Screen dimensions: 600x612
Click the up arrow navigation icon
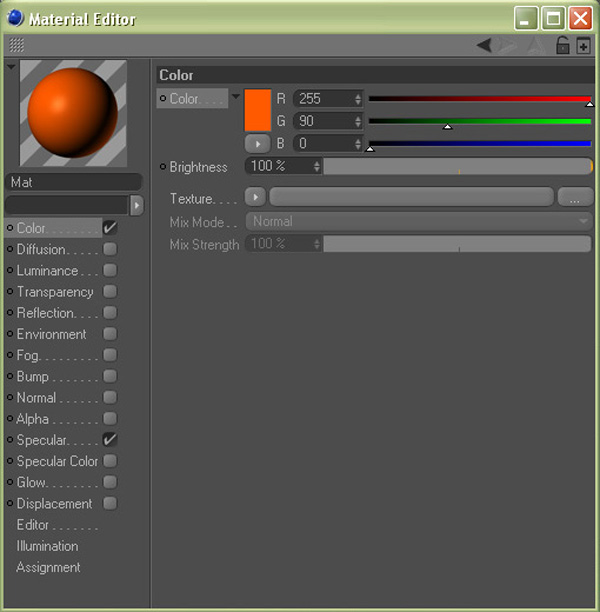coord(534,45)
